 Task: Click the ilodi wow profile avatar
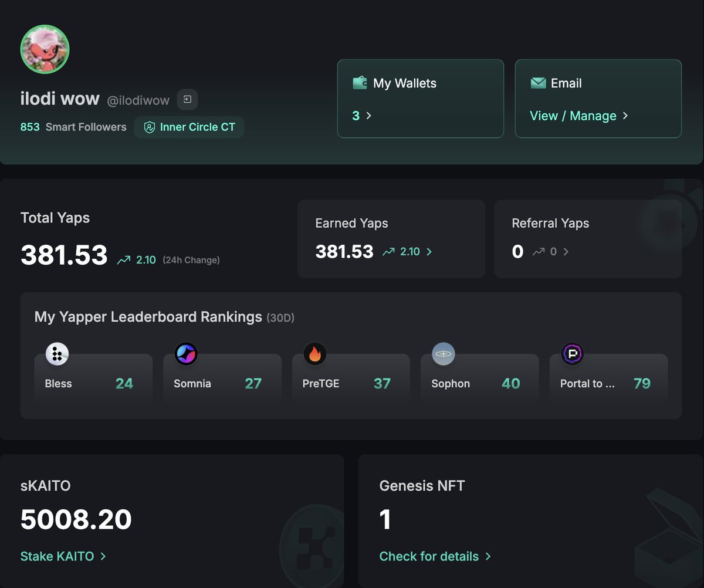pyautogui.click(x=45, y=49)
